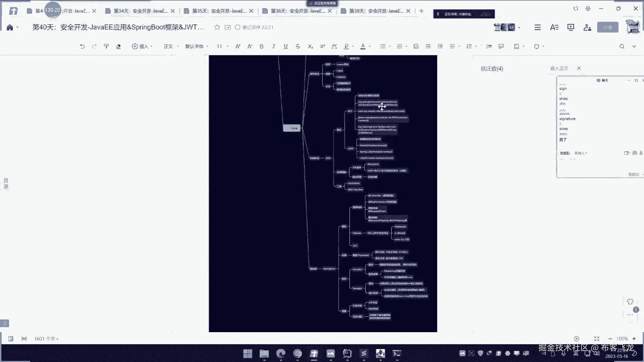Open toolbar search magnifier
Screen dimensions: 644x362
click(x=622, y=47)
